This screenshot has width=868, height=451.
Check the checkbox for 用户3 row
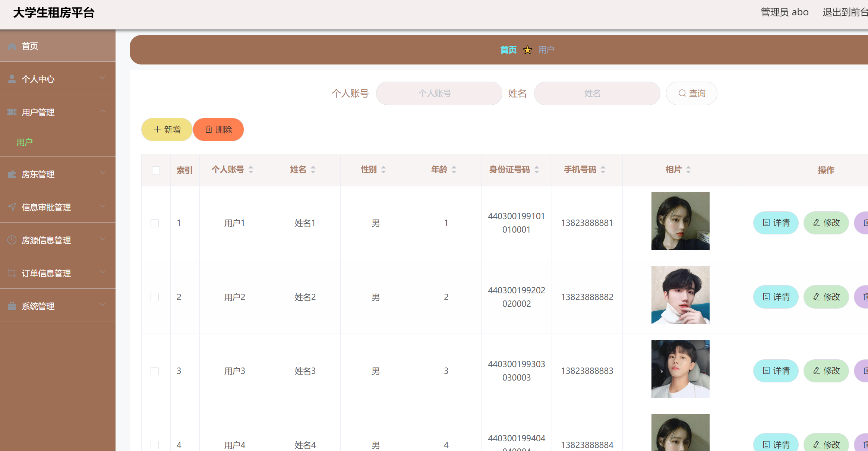click(155, 371)
